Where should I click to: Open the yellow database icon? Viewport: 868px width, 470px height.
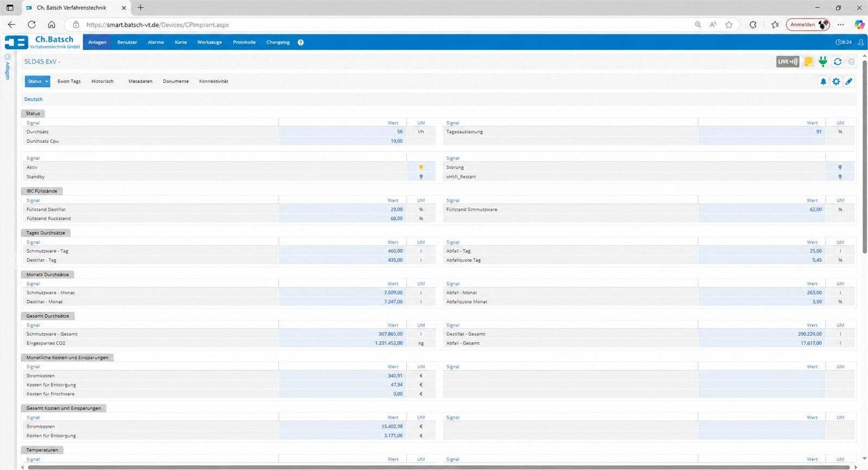coord(808,61)
